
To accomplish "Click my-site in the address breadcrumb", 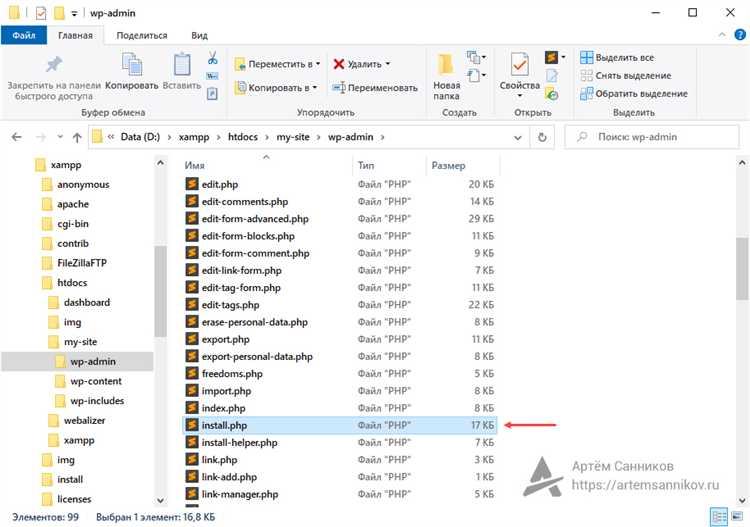I will 293,137.
